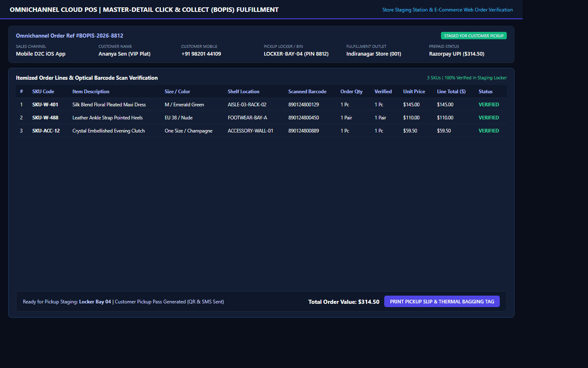Screen dimensions: 588x368
Task: Click Silk Blend Floral Pleated Maxi Dress
Action: pyautogui.click(x=109, y=105)
